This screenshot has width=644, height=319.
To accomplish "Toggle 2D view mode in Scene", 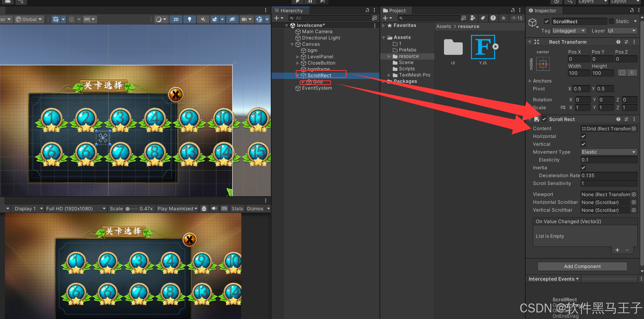I will [176, 19].
